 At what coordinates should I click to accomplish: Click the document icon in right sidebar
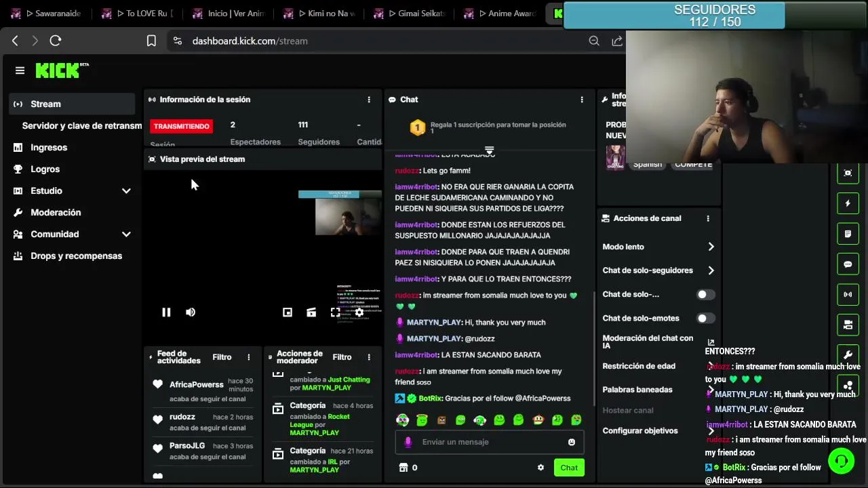click(x=848, y=234)
